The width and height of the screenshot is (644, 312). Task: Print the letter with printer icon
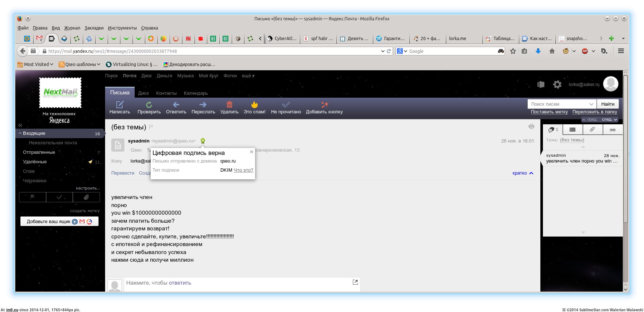tap(531, 126)
